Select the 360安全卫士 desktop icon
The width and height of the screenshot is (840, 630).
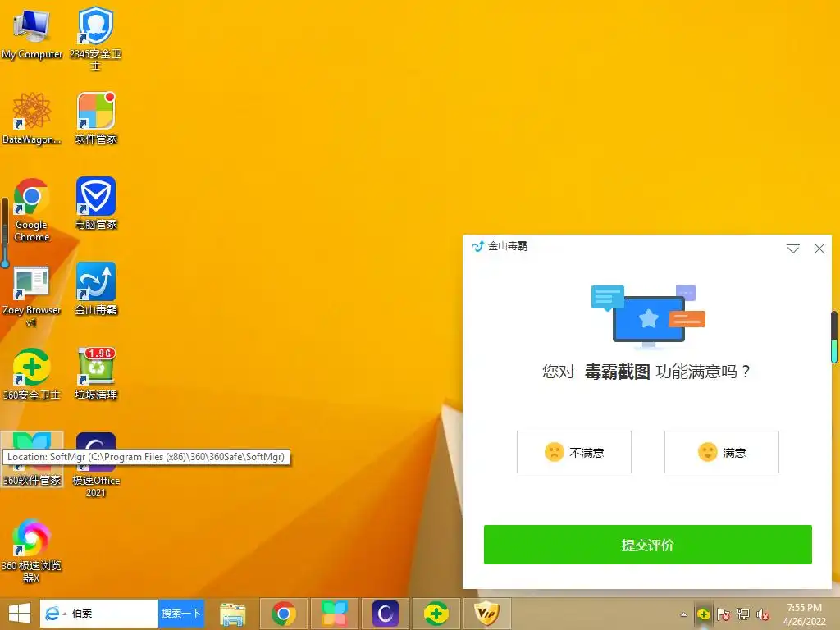(x=32, y=374)
